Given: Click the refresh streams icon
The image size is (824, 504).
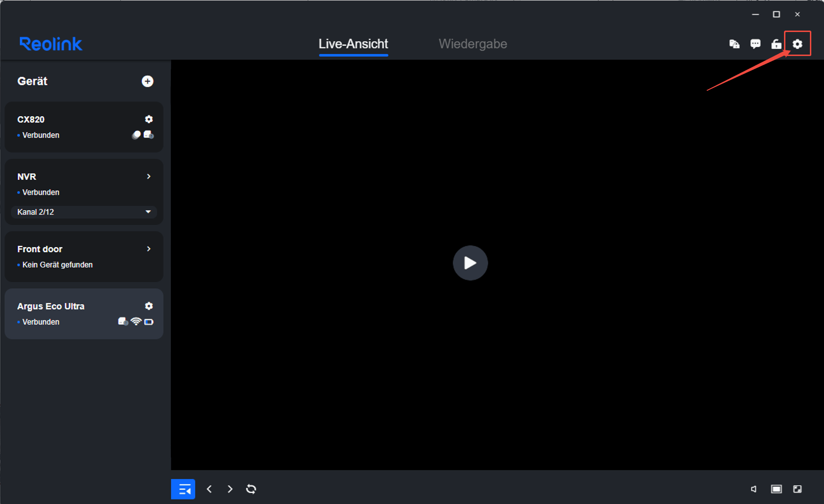Looking at the screenshot, I should click(x=251, y=489).
